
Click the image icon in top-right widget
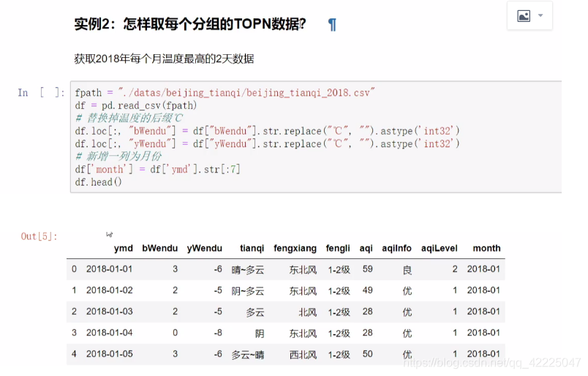pos(524,16)
